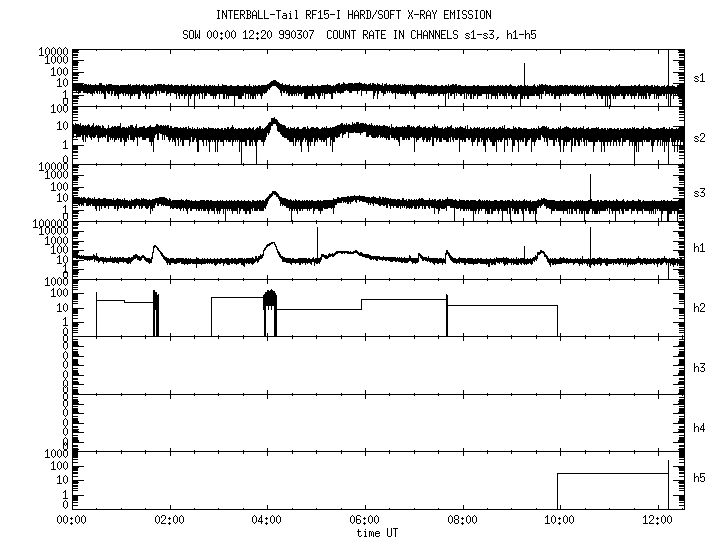Click the 10:00 time axis label
This screenshot has height=550, width=720.
pos(560,520)
